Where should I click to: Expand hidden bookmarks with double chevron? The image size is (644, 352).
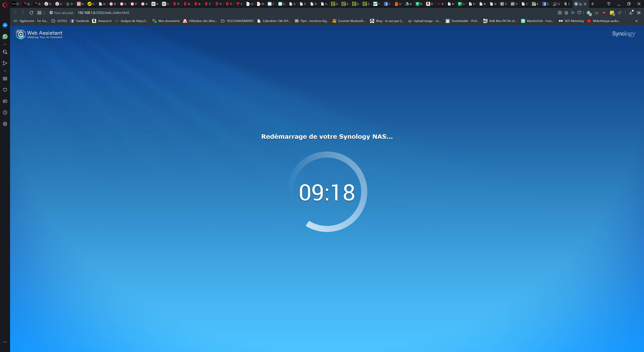636,21
